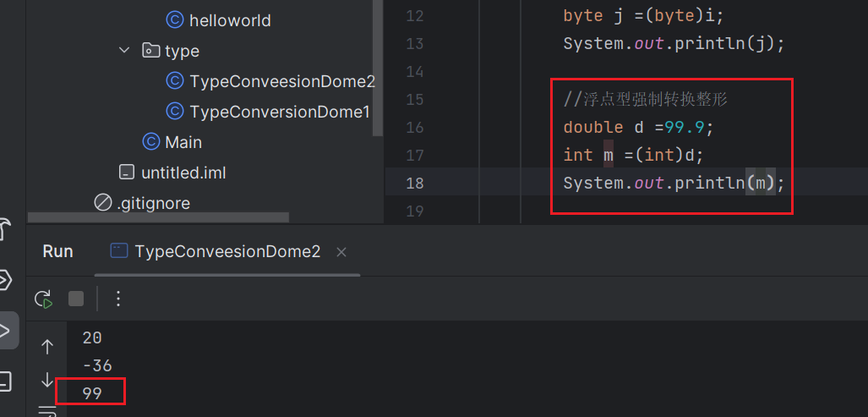The image size is (868, 417).
Task: Select the Main class in project tree
Action: (x=183, y=142)
